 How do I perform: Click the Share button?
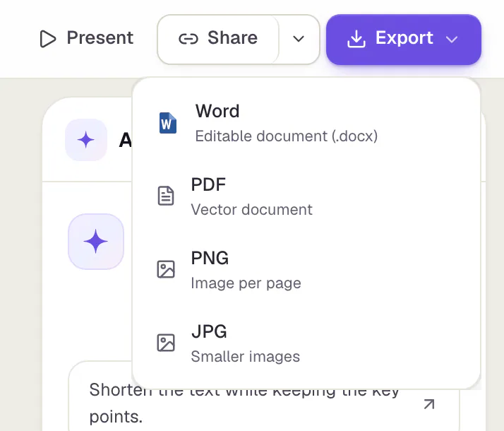click(x=218, y=39)
